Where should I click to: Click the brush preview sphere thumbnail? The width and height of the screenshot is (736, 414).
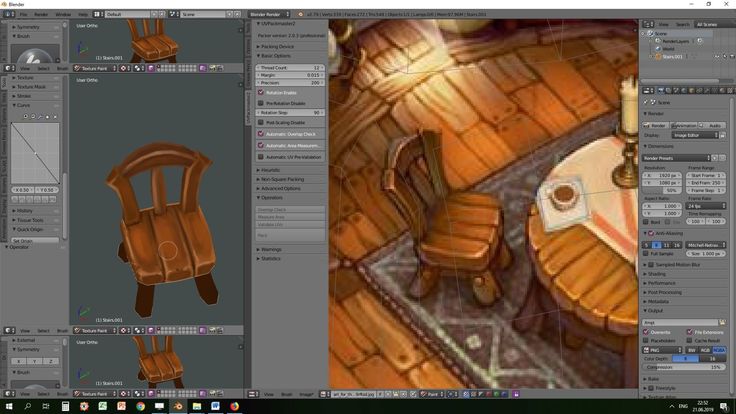tap(34, 55)
